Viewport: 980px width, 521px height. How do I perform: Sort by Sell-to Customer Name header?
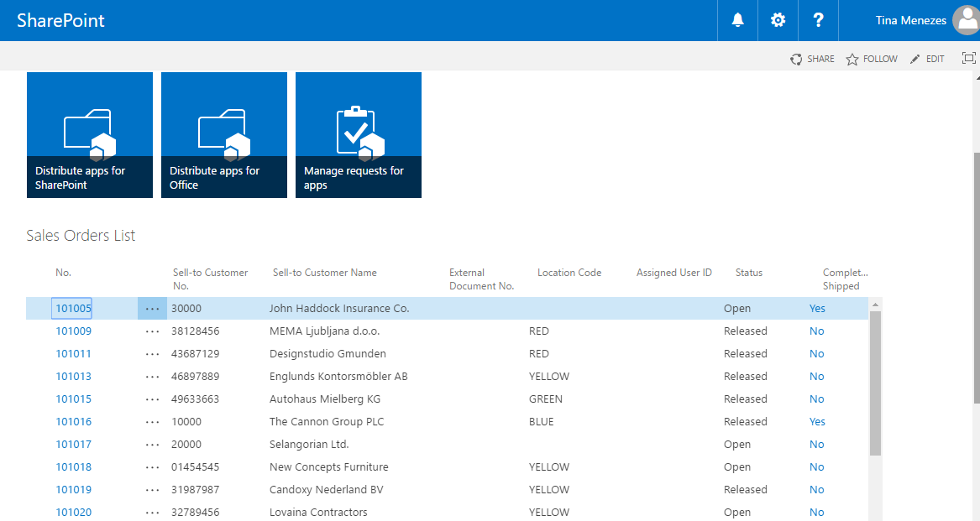(324, 273)
